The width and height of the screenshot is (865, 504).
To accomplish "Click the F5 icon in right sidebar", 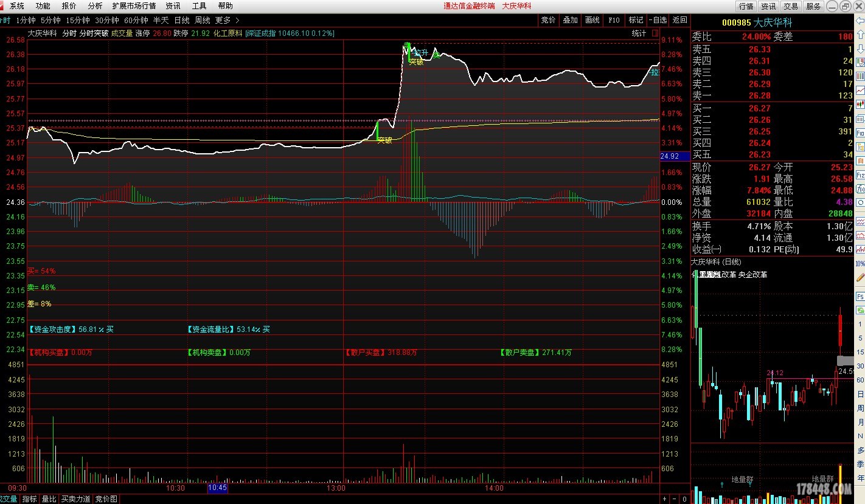I will 860,296.
